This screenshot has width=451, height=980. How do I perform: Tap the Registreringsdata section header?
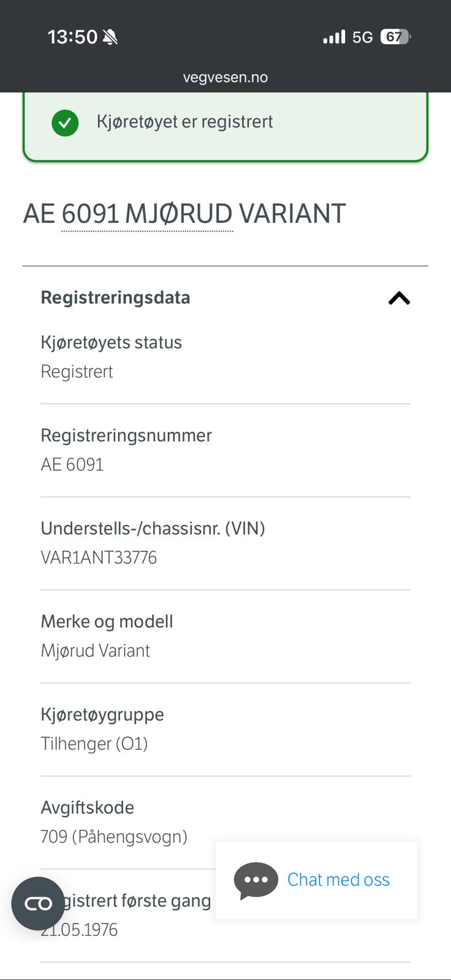[115, 298]
